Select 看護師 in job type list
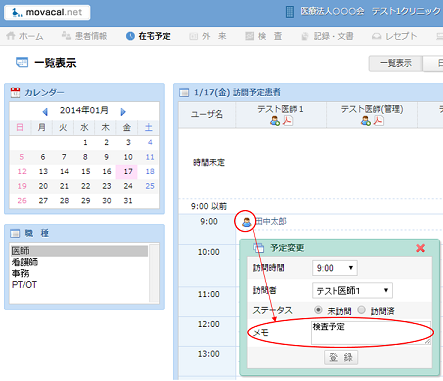Image resolution: width=443 pixels, height=381 pixels. point(79,262)
